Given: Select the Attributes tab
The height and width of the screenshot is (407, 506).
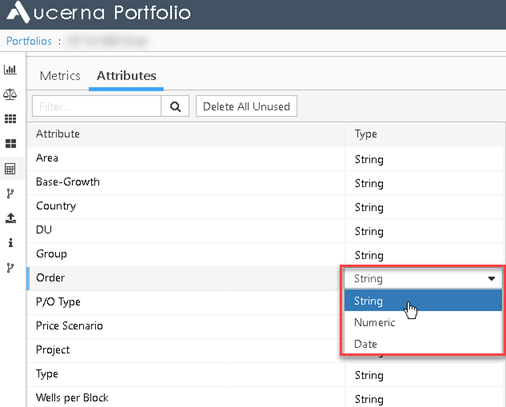Looking at the screenshot, I should (126, 76).
